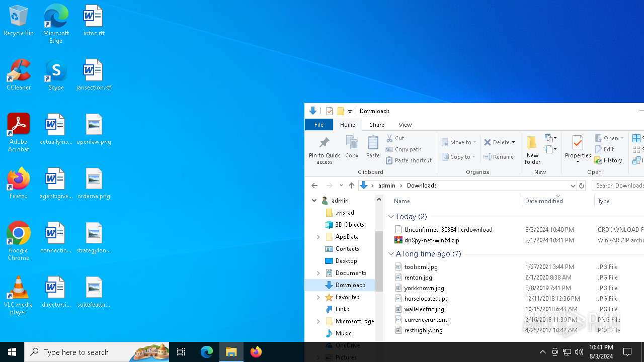Click Copy path in the ribbon
Viewport: 644px width, 362px height.
pyautogui.click(x=404, y=149)
